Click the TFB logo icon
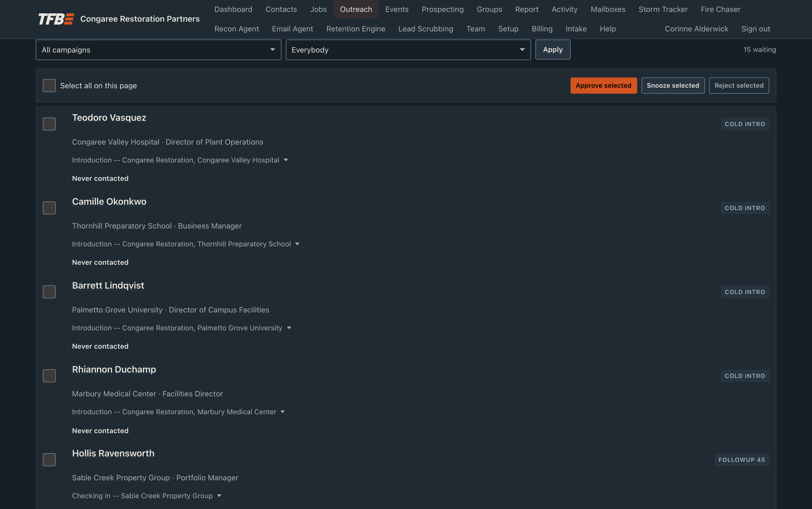Screen dimensions: 812x509 tap(56, 19)
